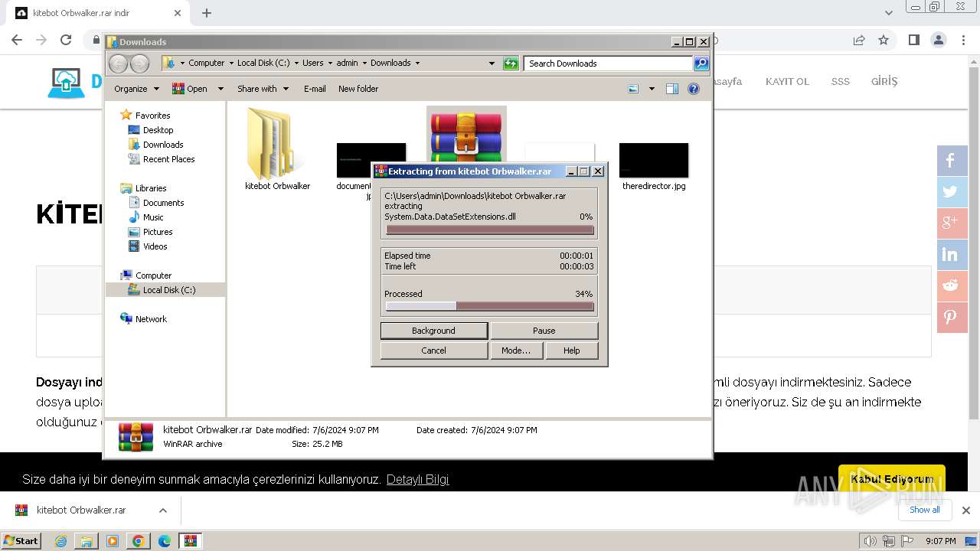Click E-mail in Explorer toolbar

tap(315, 89)
